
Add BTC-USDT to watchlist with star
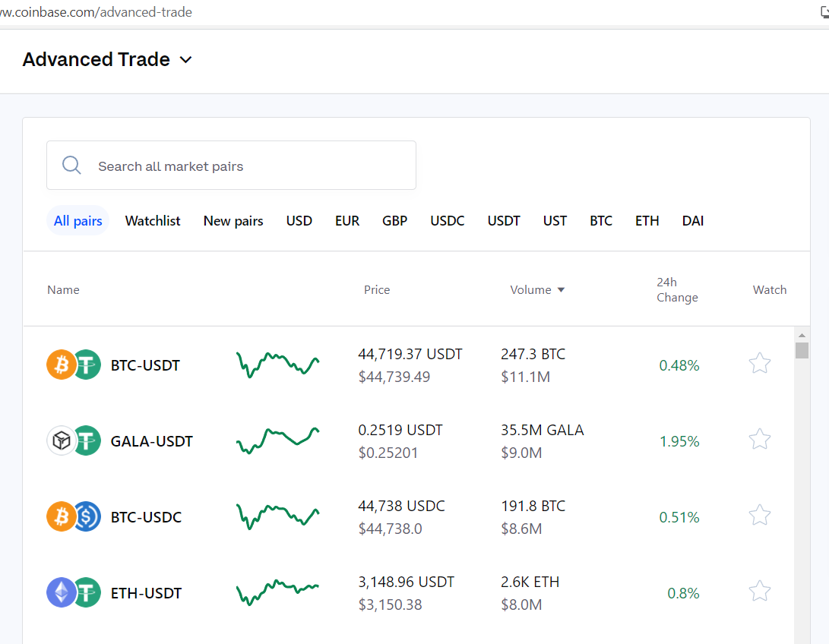pyautogui.click(x=760, y=364)
